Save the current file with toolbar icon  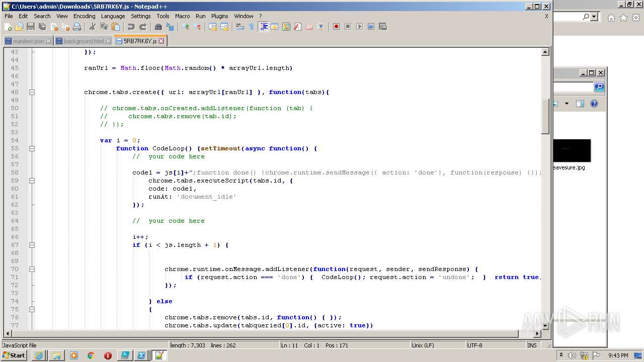coord(31,27)
